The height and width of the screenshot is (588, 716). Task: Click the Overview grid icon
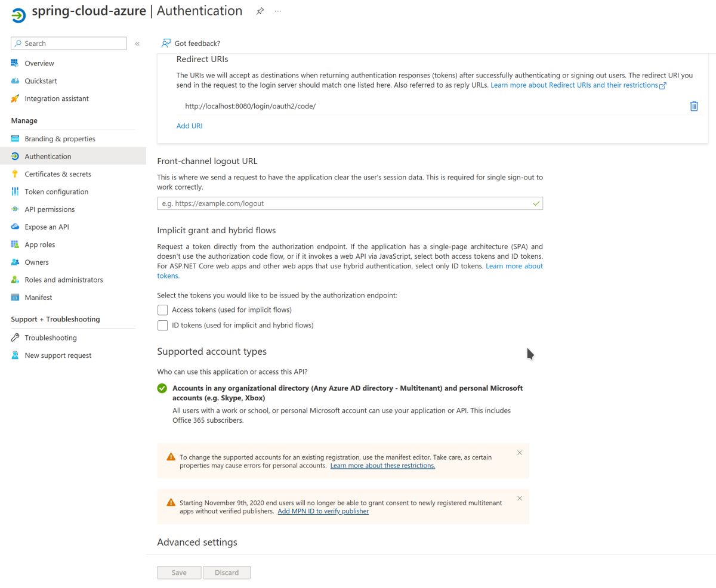(x=15, y=63)
